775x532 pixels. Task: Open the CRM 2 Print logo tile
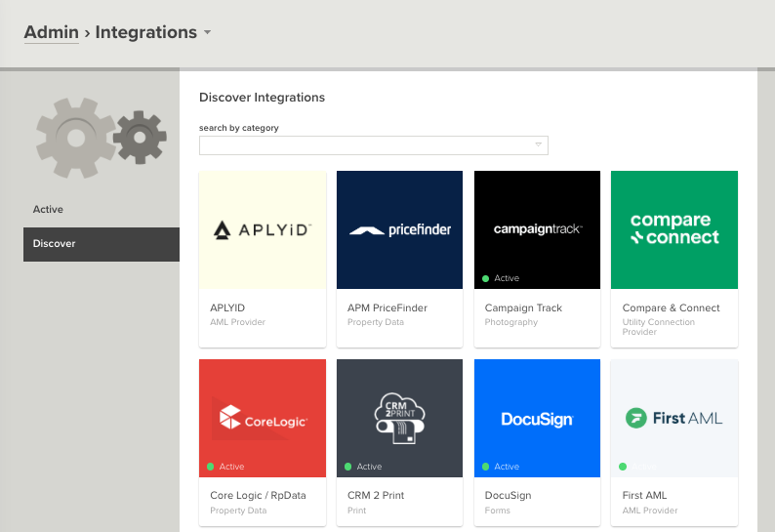tap(399, 419)
